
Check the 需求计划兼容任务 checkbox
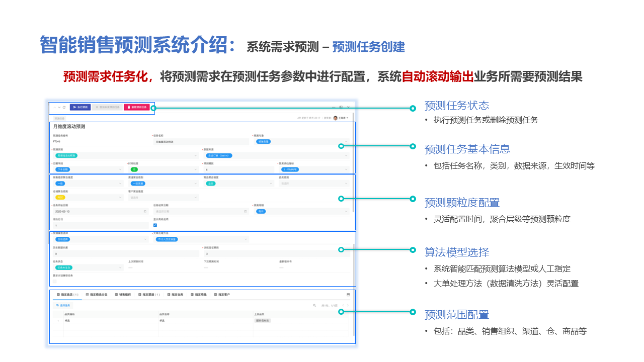55,282
